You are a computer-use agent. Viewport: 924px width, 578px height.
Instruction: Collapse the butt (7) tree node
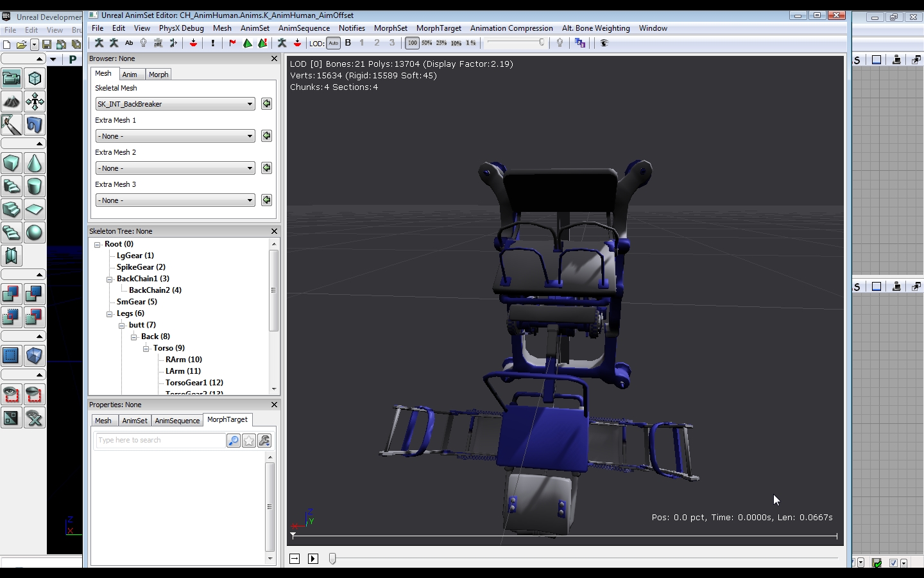[122, 326]
